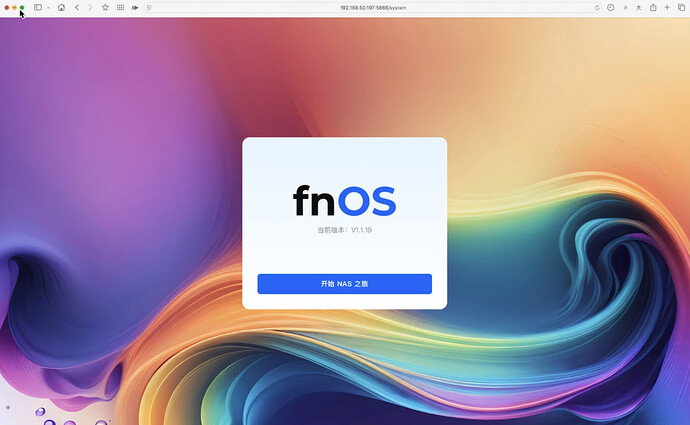Click the site settings icon in address bar
Image resolution: width=690 pixels, height=425 pixels.
pos(149,7)
